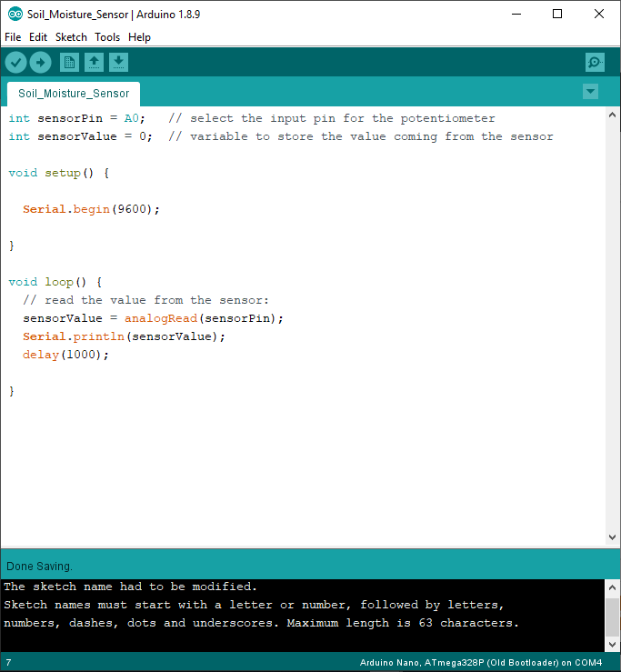
Task: Click the 'analogRead(sensorPin);' statement
Action: (204, 318)
